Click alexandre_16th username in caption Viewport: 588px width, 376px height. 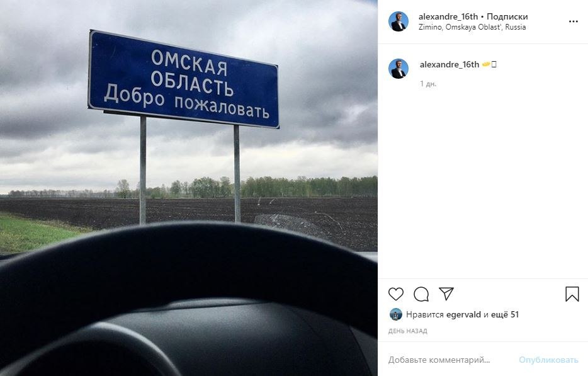tap(449, 64)
